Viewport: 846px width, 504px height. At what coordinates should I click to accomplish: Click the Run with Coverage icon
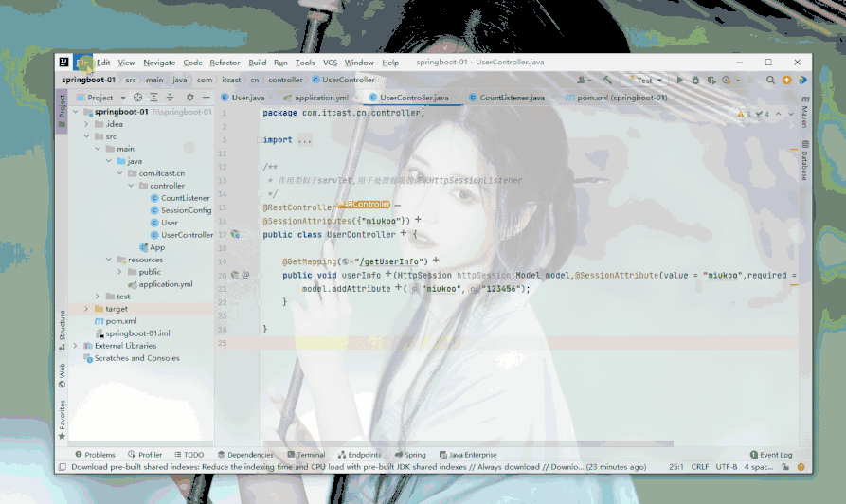[711, 80]
